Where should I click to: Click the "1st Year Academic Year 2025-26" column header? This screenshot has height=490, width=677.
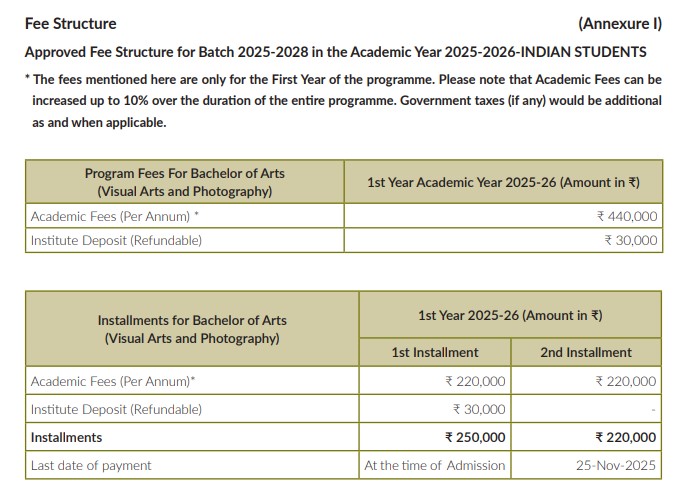(503, 182)
